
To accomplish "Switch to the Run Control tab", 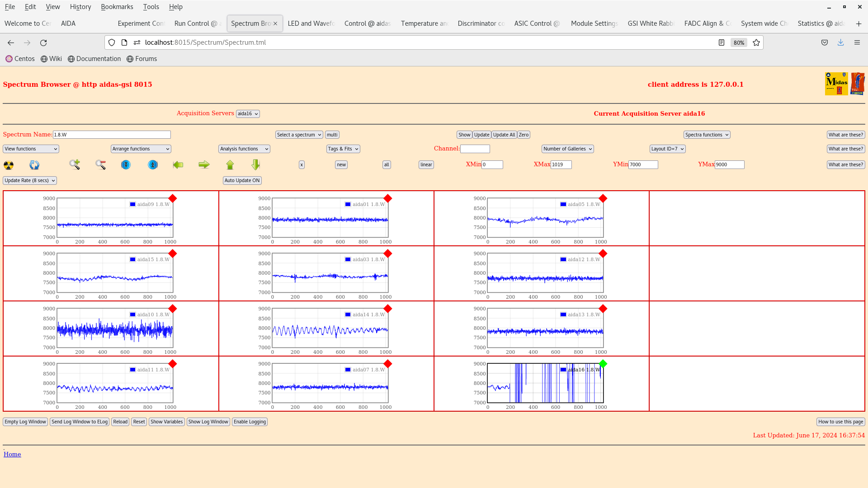I will point(196,23).
